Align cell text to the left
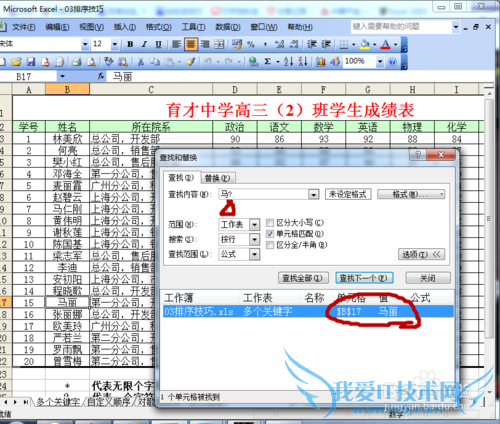Screen dimensions: 500x424 [176, 44]
